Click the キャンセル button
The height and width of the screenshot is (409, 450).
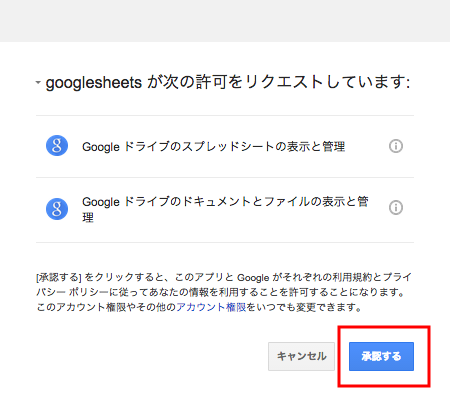pyautogui.click(x=301, y=356)
